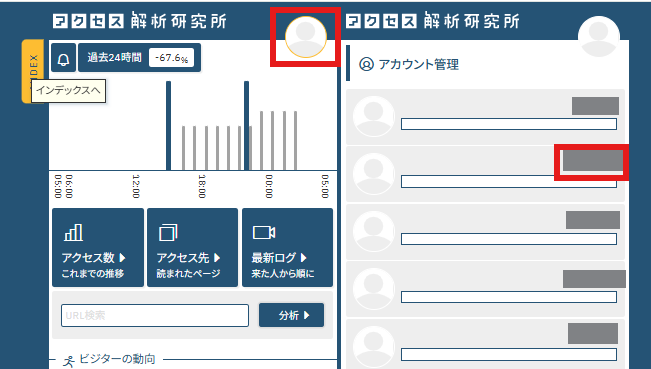Select the first account avatar in the list
Screen dimensions: 651x369
[x=374, y=116]
